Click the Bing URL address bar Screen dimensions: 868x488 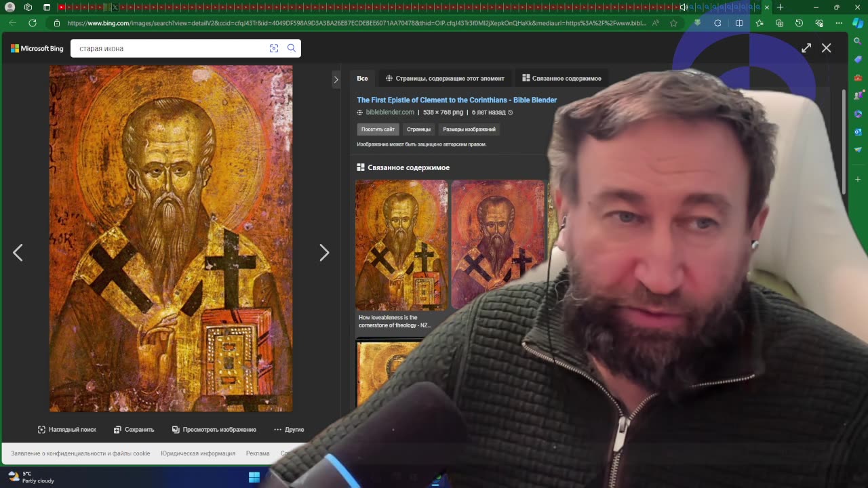click(356, 23)
